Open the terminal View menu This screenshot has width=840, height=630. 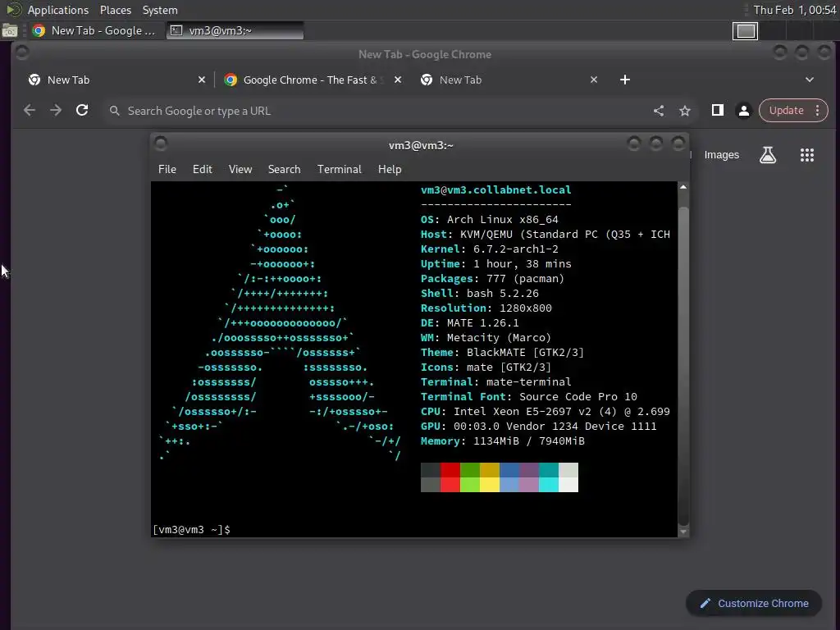point(240,169)
